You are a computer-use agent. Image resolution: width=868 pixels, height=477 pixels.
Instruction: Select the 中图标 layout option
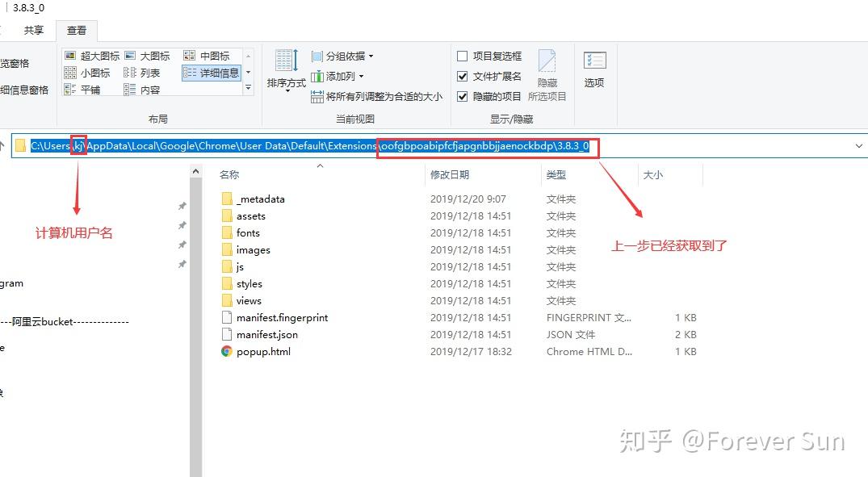click(207, 56)
